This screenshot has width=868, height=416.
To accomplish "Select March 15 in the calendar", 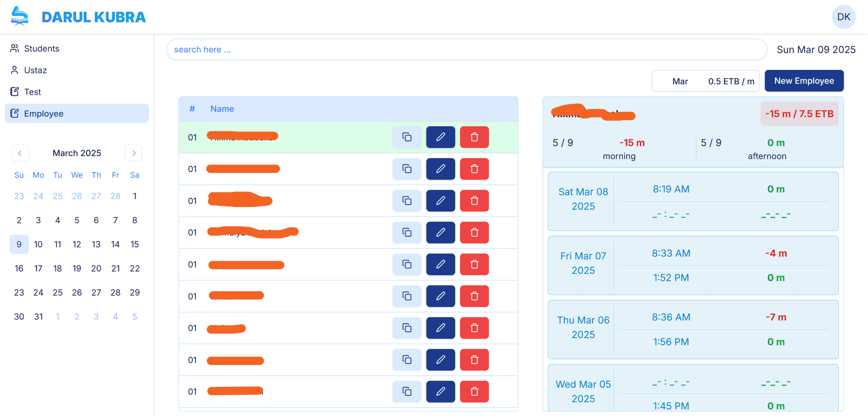I will (134, 244).
